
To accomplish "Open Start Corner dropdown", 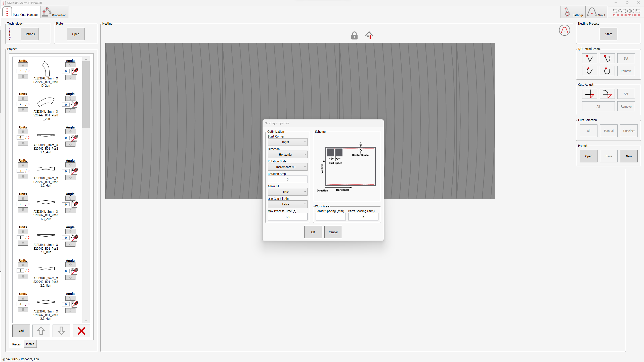I will pyautogui.click(x=287, y=142).
